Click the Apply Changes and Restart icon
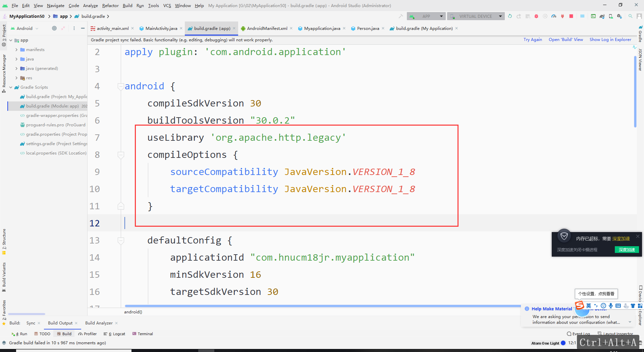644x352 pixels. 519,16
